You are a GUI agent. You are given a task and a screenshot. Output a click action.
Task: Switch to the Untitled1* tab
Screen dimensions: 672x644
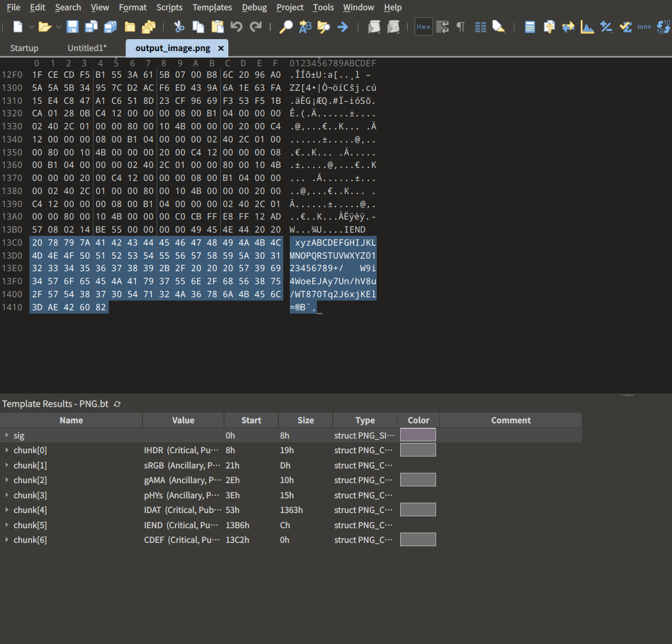click(x=87, y=48)
